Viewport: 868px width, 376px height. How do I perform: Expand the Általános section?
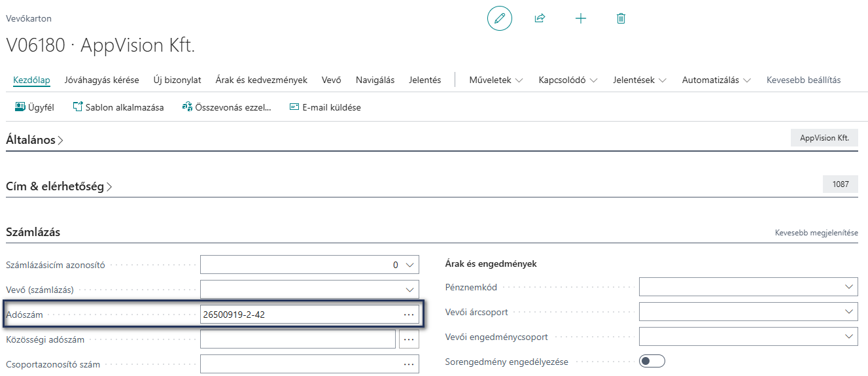35,140
